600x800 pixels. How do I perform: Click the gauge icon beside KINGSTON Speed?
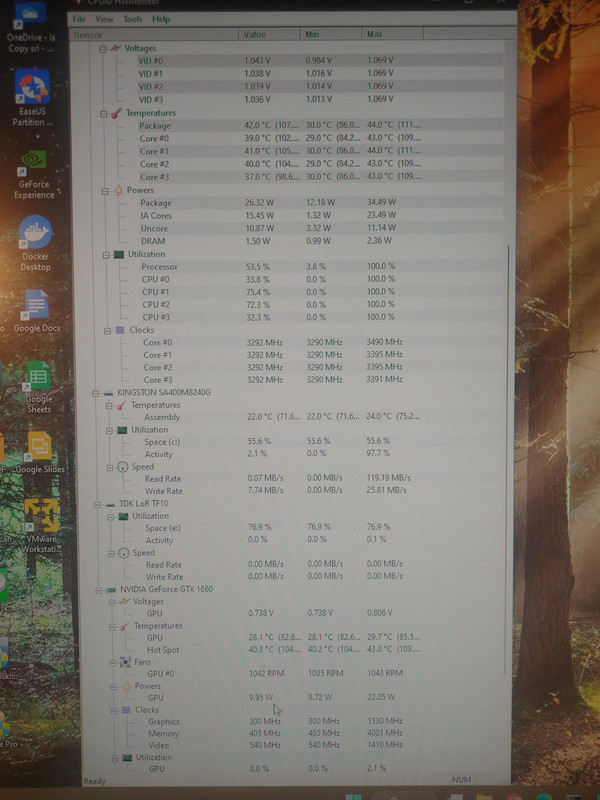(x=122, y=467)
